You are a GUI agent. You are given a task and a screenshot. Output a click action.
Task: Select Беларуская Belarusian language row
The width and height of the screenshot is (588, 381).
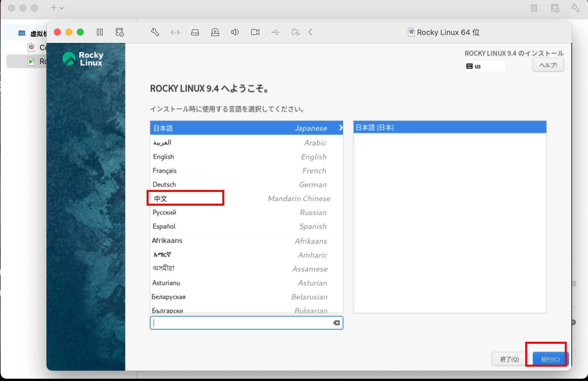click(246, 297)
